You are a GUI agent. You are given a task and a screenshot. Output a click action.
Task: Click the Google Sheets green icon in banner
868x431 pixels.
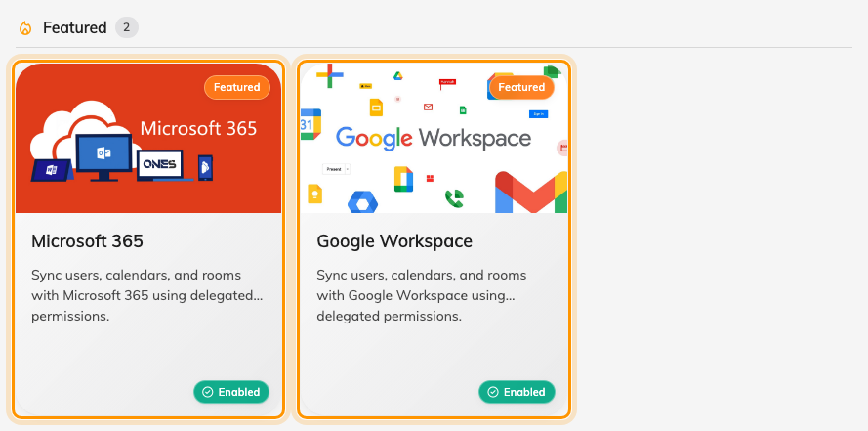(463, 110)
